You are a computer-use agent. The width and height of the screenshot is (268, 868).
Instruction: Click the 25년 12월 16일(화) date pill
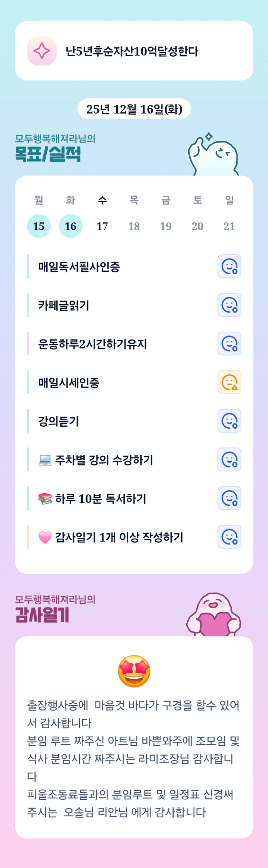click(x=134, y=109)
